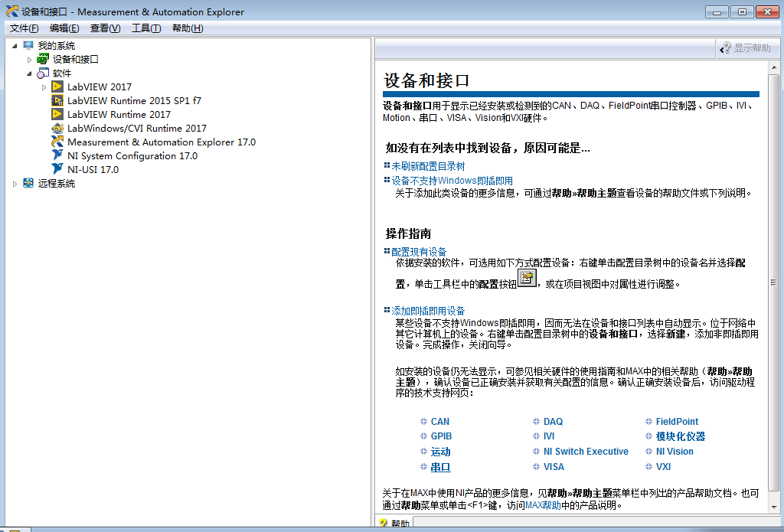Collapse the 软件 tree node
Viewport: 784px width, 532px height.
point(30,73)
